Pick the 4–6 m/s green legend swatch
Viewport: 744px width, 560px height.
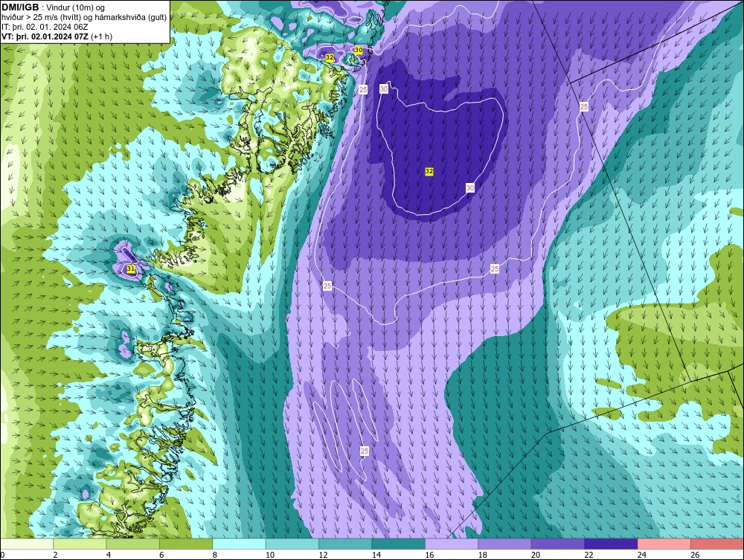(133, 544)
